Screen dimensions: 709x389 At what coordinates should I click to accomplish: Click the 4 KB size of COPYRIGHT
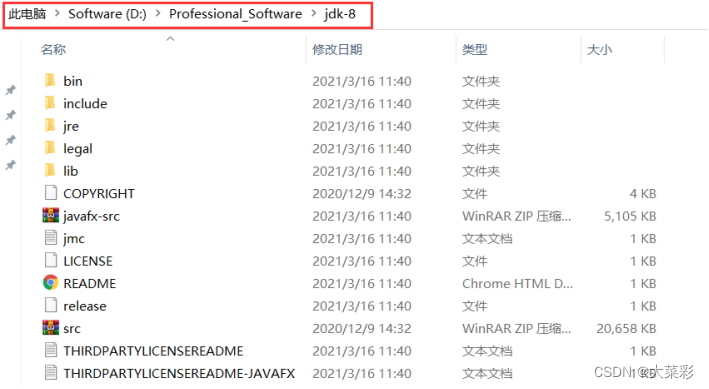[x=643, y=194]
